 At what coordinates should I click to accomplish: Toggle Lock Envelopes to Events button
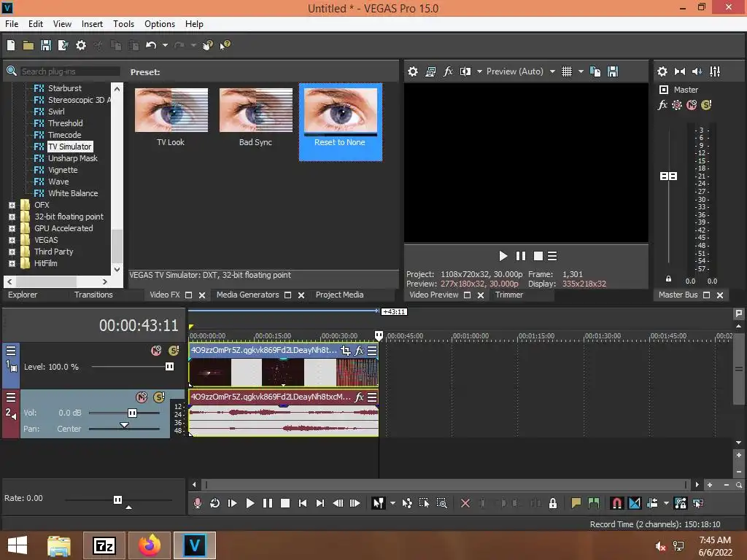click(681, 503)
